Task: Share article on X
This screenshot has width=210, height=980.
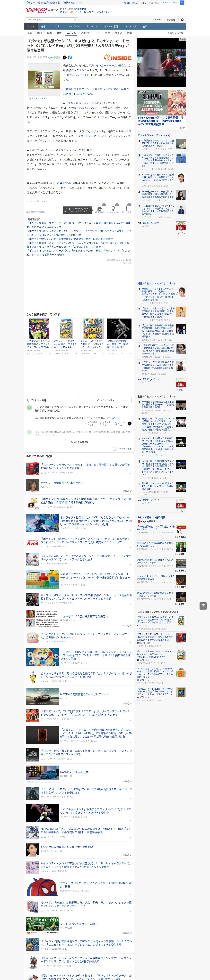Action: pos(64,57)
